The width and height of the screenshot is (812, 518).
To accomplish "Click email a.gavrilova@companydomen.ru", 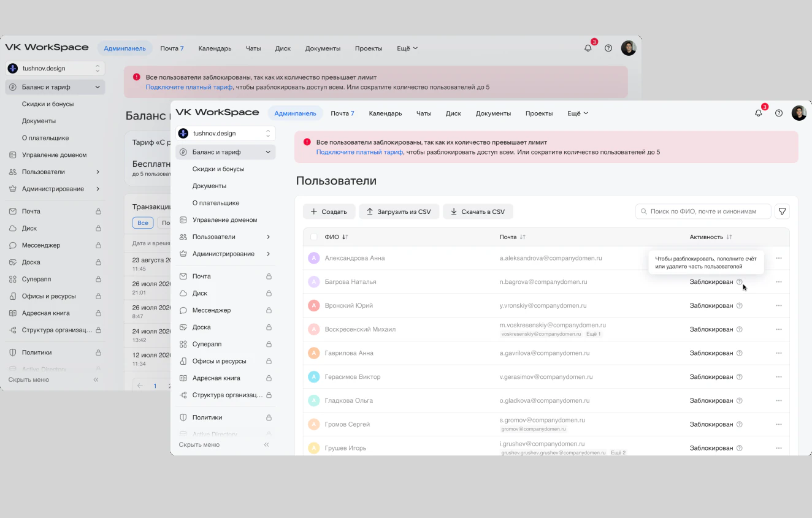I will click(x=544, y=353).
